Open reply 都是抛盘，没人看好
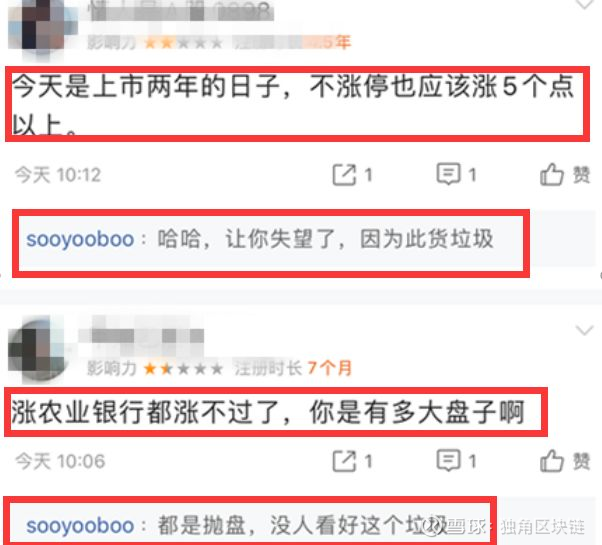Screen dimensions: 602x545 pos(303,525)
